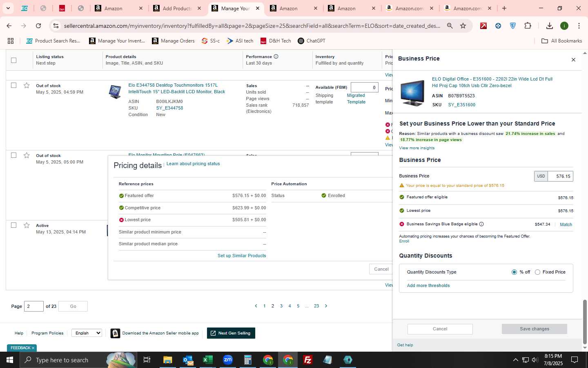Image resolution: width=588 pixels, height=368 pixels.
Task: Open D&H Tech bookmark
Action: pyautogui.click(x=276, y=41)
